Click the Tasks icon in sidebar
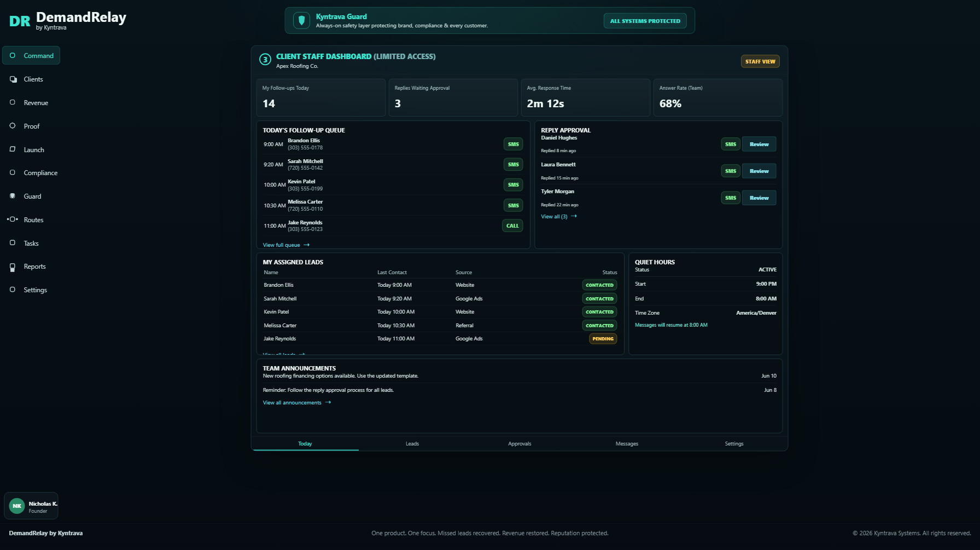The height and width of the screenshot is (550, 980). (x=13, y=243)
